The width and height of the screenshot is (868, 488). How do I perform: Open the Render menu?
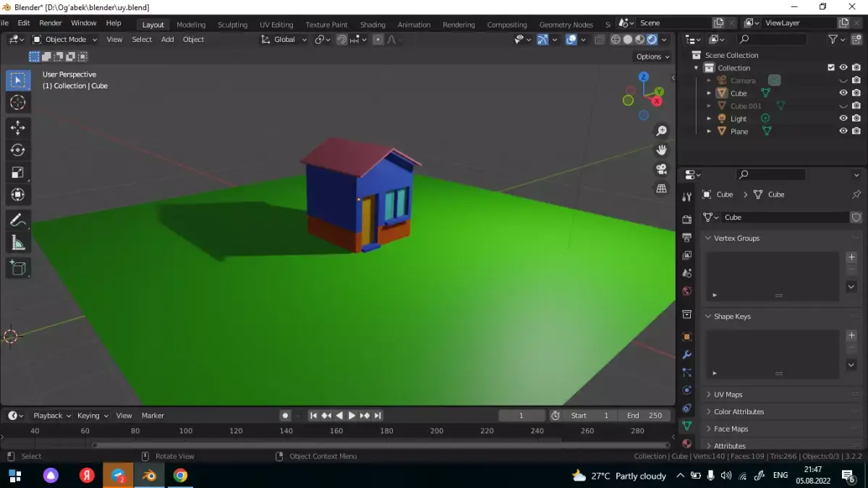click(x=51, y=23)
